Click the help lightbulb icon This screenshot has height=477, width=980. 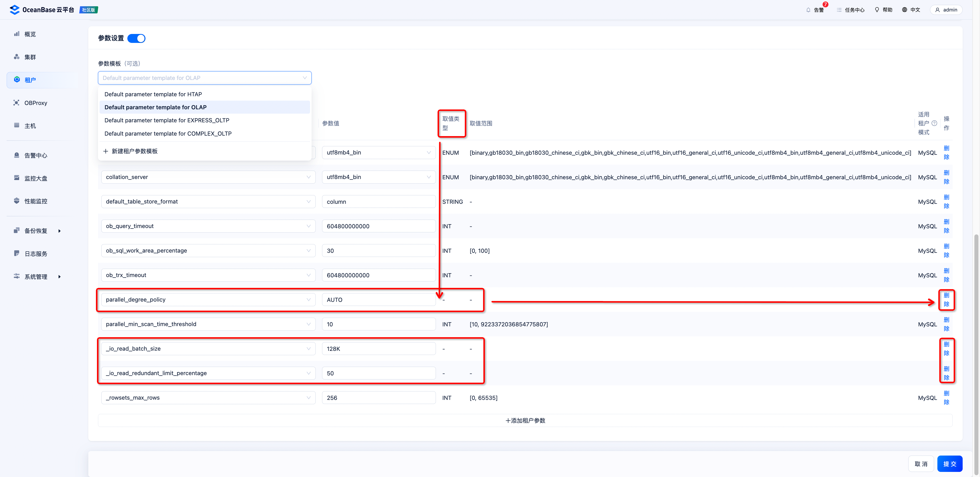[x=877, y=10]
